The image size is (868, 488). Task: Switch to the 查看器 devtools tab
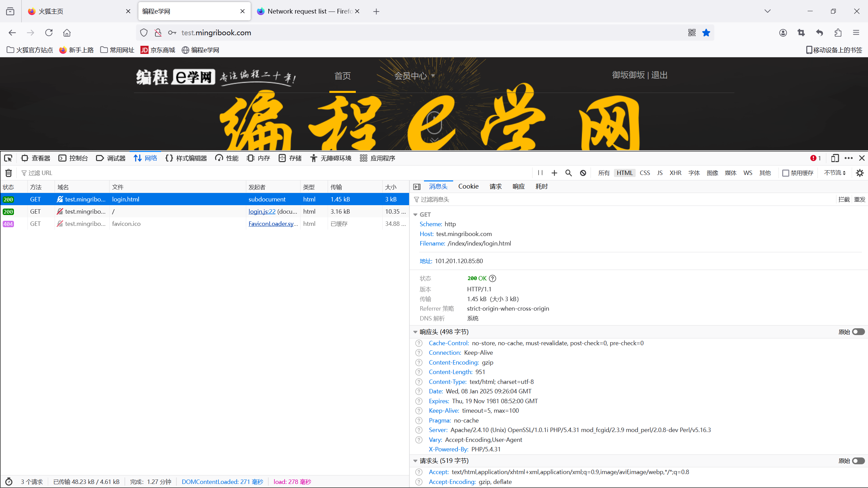[36, 158]
